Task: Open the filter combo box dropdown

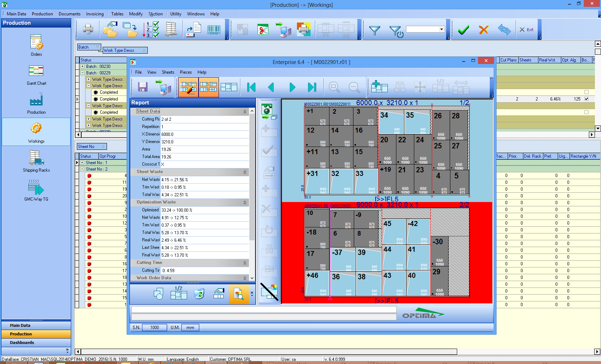Action: 441,29
